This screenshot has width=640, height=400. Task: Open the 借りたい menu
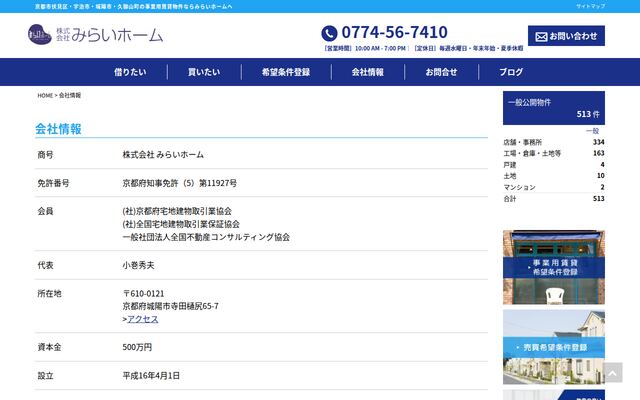130,72
